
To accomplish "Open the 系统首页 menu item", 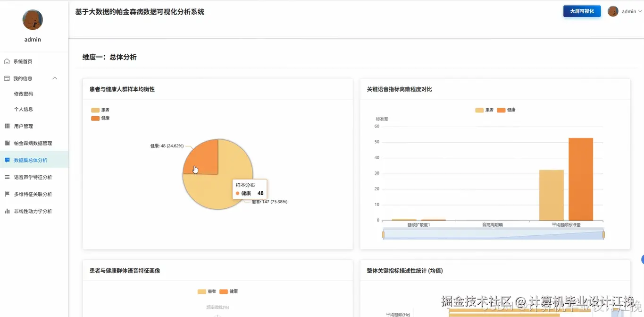I will click(x=34, y=61).
